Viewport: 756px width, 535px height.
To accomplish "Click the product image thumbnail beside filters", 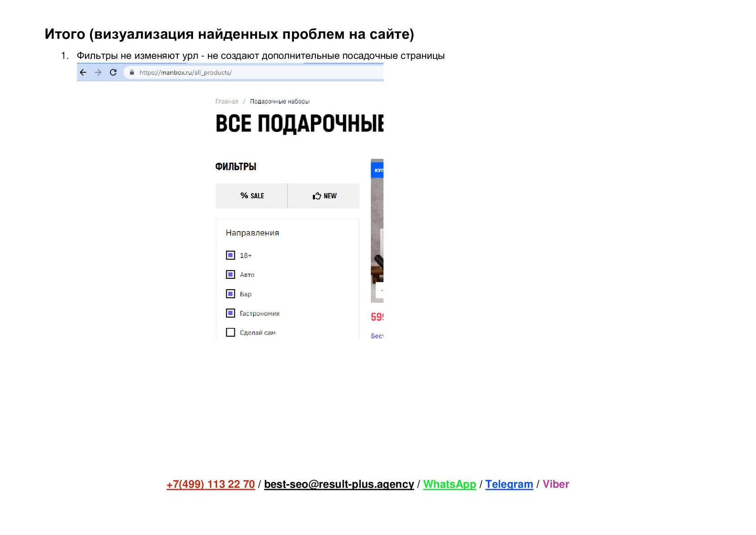I will click(x=377, y=231).
